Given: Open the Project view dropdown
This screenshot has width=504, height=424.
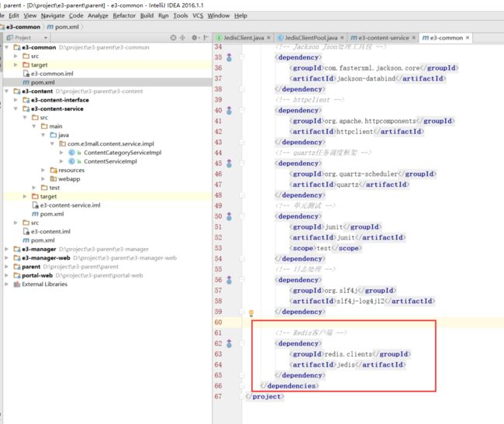Looking at the screenshot, I should click(x=46, y=38).
